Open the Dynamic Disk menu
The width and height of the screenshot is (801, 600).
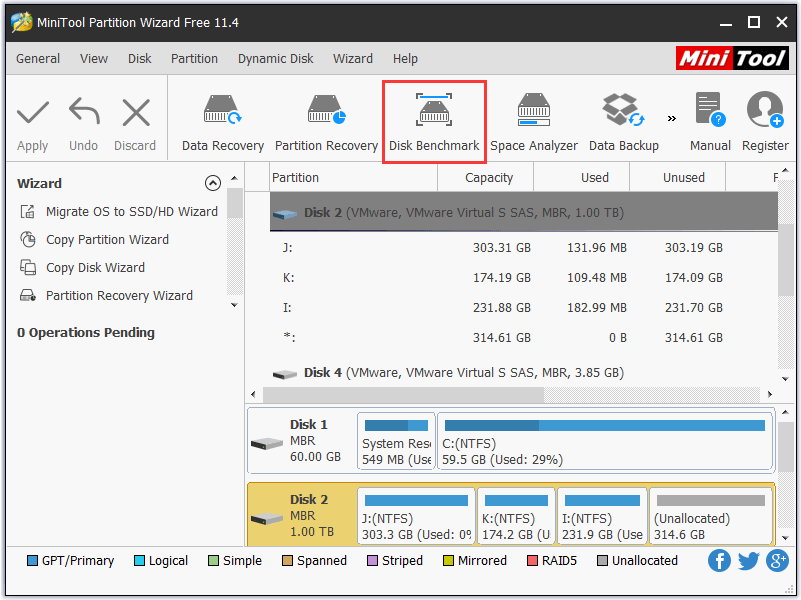275,59
